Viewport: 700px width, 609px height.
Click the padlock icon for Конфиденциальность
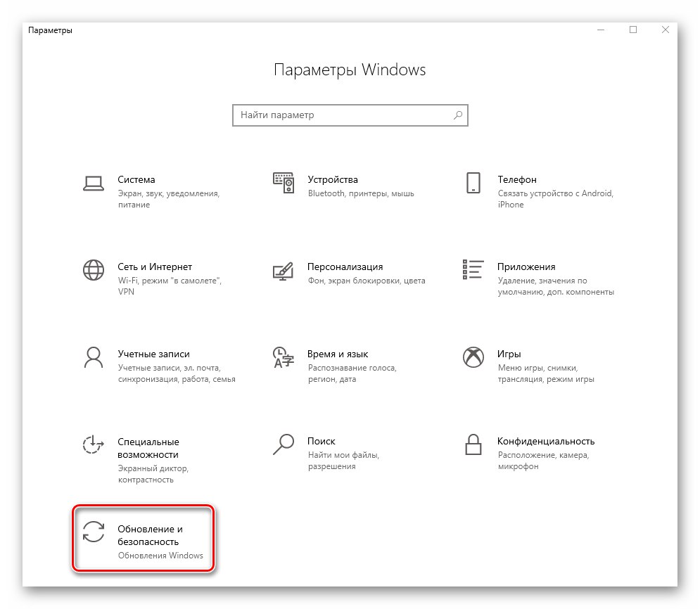[x=473, y=444]
